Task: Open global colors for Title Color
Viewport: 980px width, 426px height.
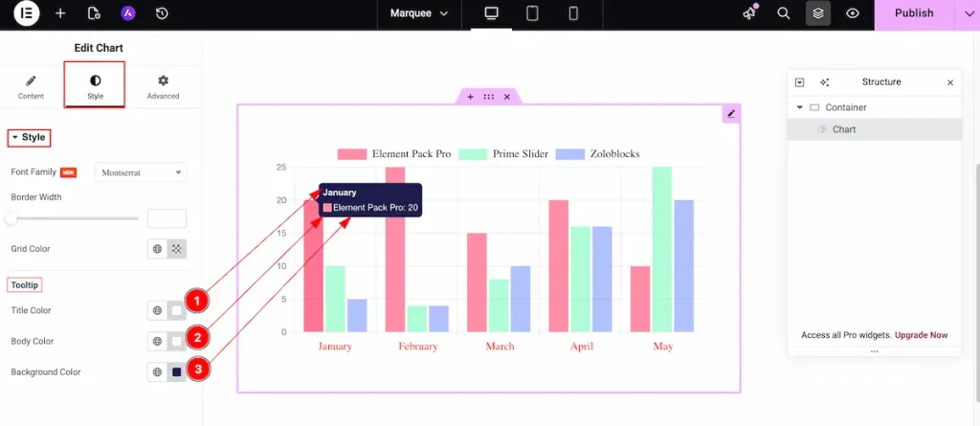Action: (x=158, y=310)
